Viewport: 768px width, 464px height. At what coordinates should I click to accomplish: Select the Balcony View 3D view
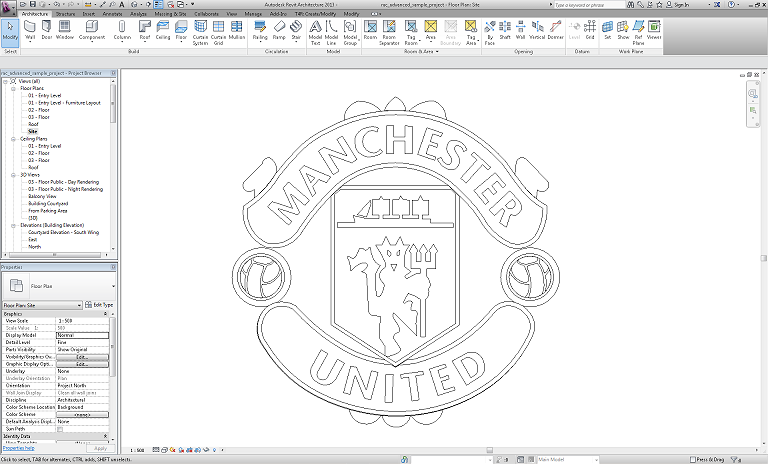tap(42, 196)
